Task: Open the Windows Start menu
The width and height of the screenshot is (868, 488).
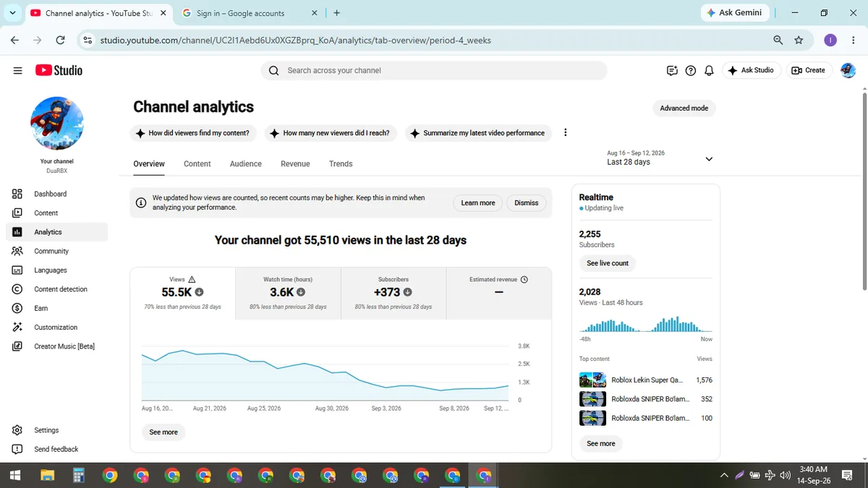Action: tap(15, 475)
